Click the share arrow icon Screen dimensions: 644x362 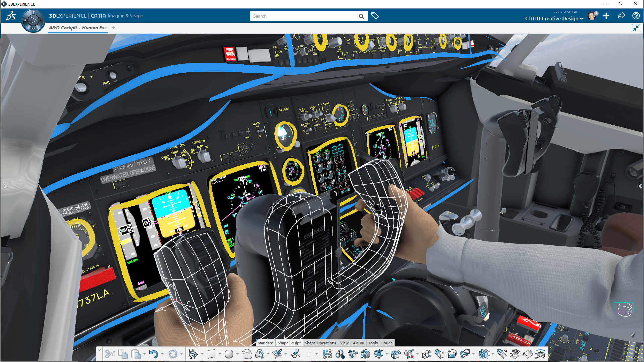pyautogui.click(x=621, y=16)
